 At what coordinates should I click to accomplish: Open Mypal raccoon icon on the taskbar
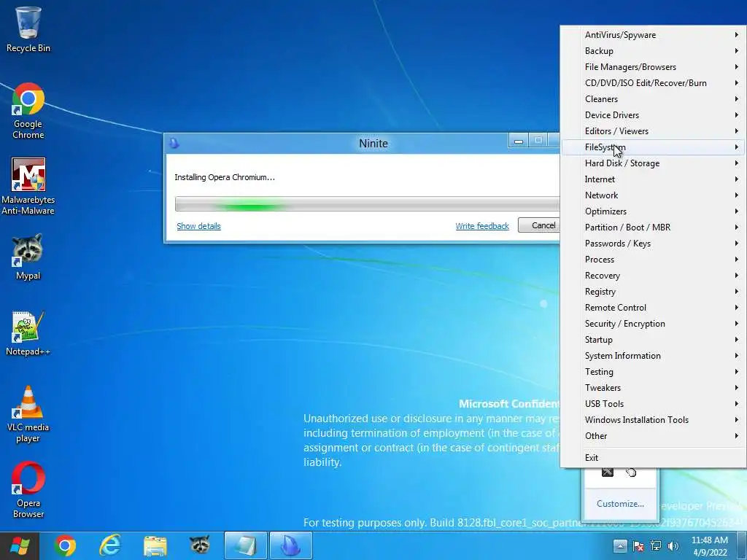point(200,545)
